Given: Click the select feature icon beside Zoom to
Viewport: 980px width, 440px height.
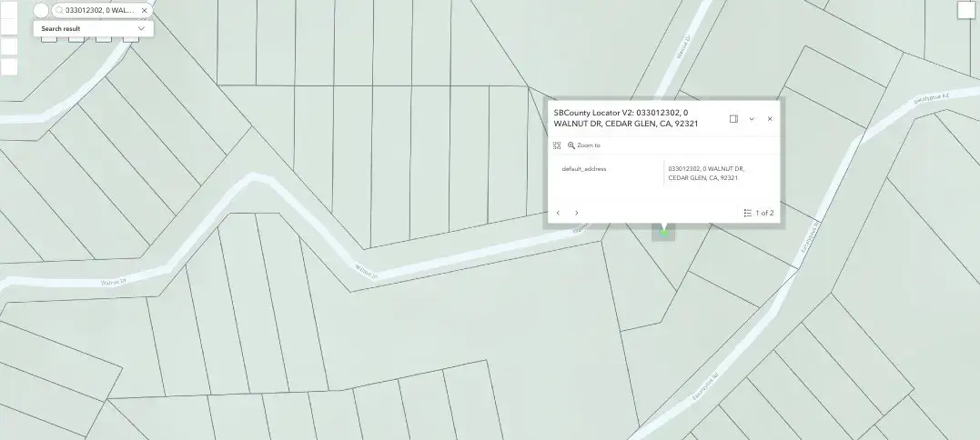Looking at the screenshot, I should pyautogui.click(x=557, y=145).
